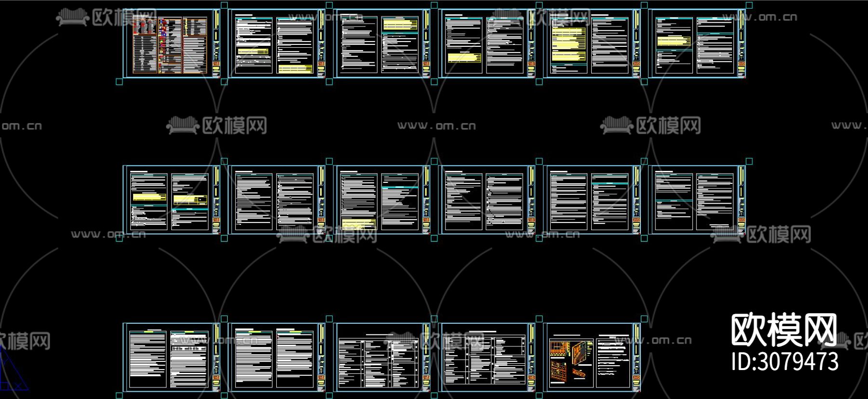This screenshot has width=868, height=399.
Task: Select the top-row sheet with the colored legend table
Action: [172, 43]
